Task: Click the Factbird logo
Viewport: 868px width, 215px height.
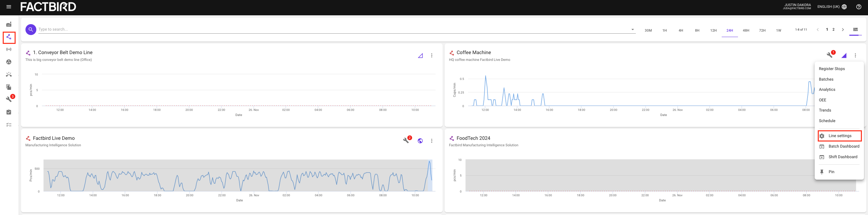Action: click(x=48, y=7)
